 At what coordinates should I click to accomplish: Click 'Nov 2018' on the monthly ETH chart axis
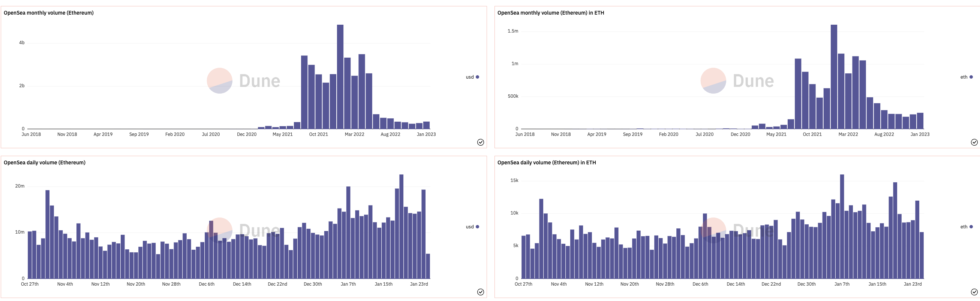pos(561,134)
